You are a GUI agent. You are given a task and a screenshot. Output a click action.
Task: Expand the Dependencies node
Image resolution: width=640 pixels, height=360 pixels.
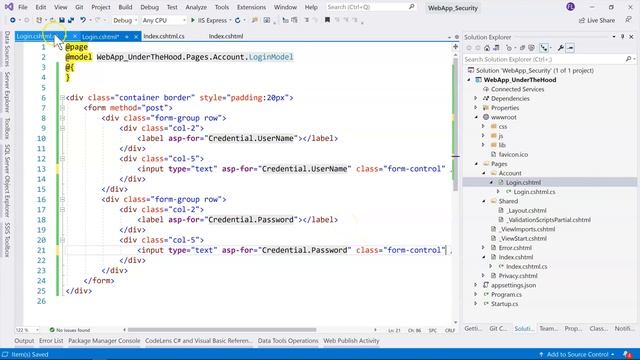(x=476, y=98)
